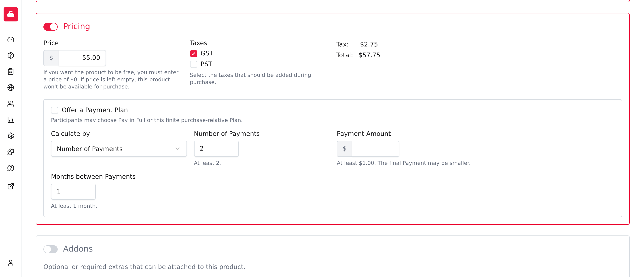Click the "$57.75" total value
Image resolution: width=644 pixels, height=277 pixels.
369,55
